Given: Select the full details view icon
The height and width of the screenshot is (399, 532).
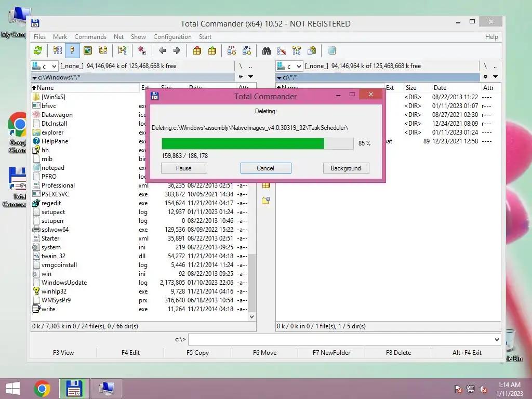Looking at the screenshot, I should coord(72,51).
